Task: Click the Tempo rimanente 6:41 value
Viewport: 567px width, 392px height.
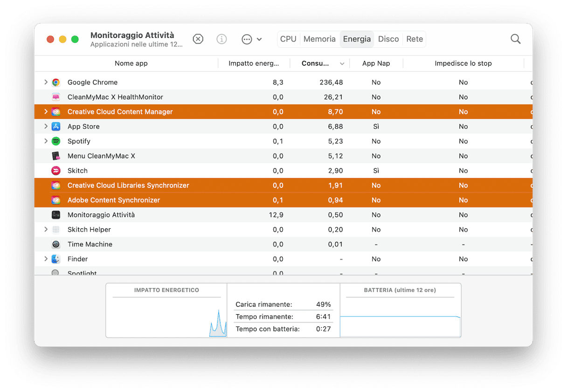Action: [323, 316]
